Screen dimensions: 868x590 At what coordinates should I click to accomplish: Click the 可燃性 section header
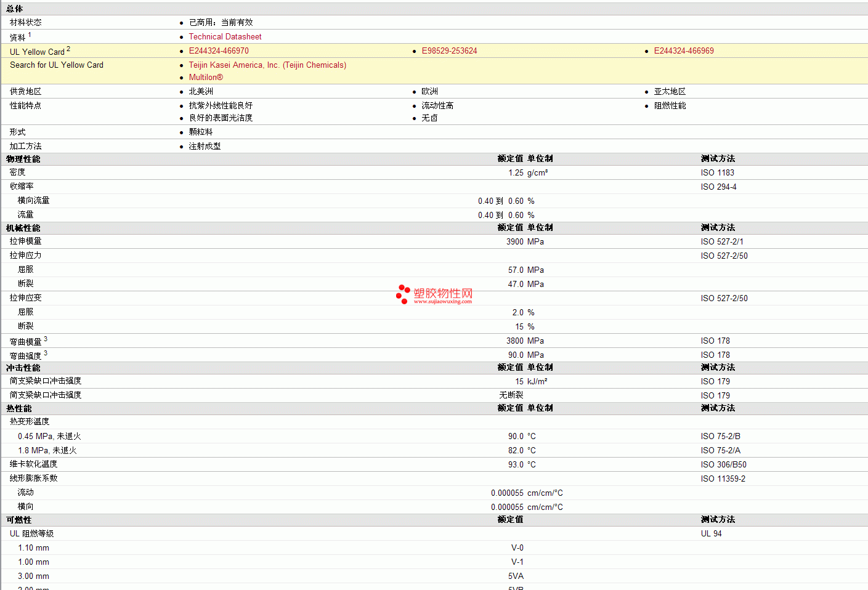[x=19, y=520]
